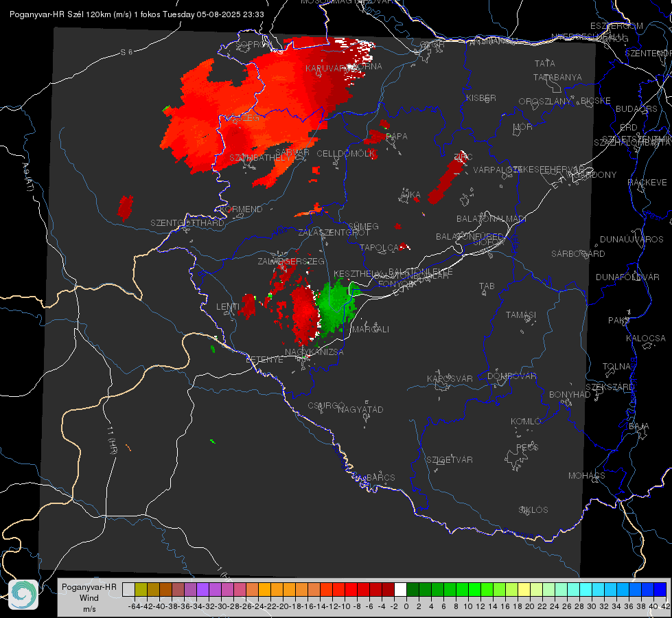This screenshot has width=672, height=618.
Task: Click the 'TATABANYA' city label
Action: click(557, 77)
